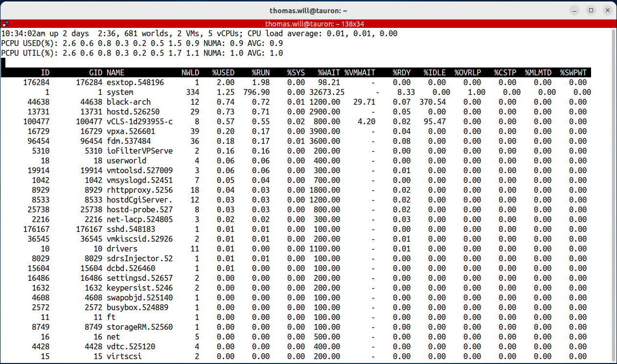Viewport: 617px width, 364px height.
Task: Select the %RDY column header
Action: [401, 72]
